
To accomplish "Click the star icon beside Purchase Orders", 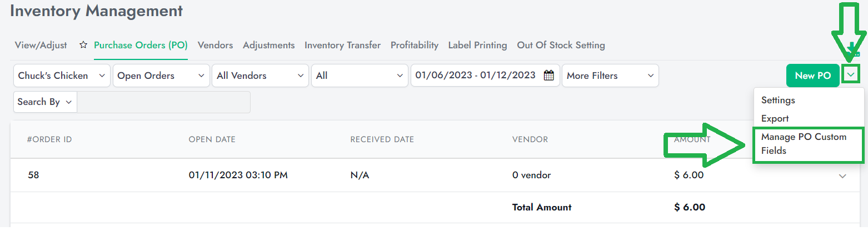I will click(84, 45).
